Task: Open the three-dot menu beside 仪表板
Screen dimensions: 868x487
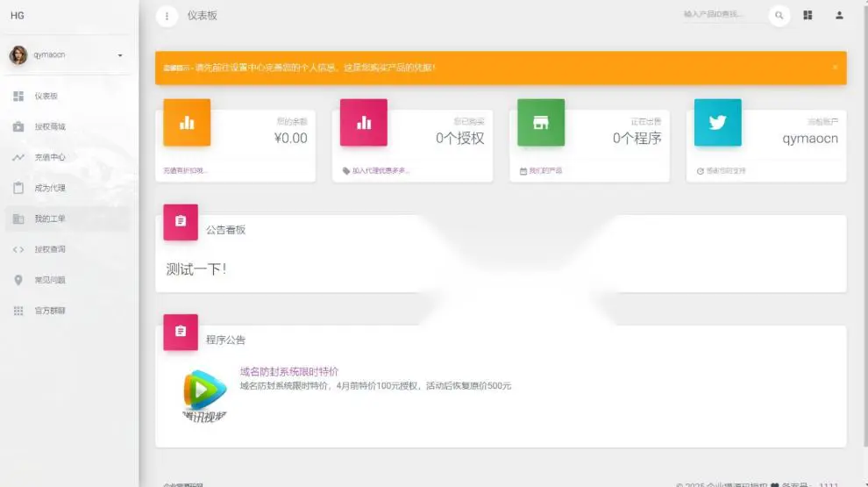Action: pos(167,16)
